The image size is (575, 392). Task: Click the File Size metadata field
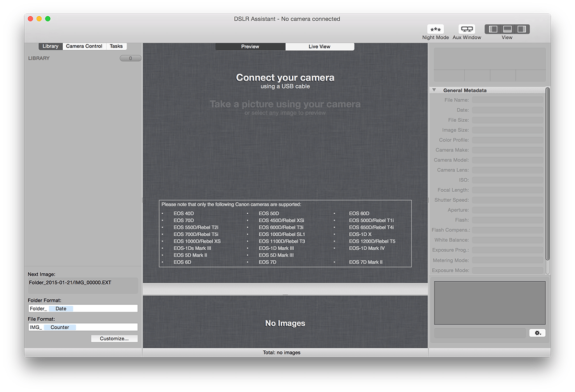click(x=508, y=120)
